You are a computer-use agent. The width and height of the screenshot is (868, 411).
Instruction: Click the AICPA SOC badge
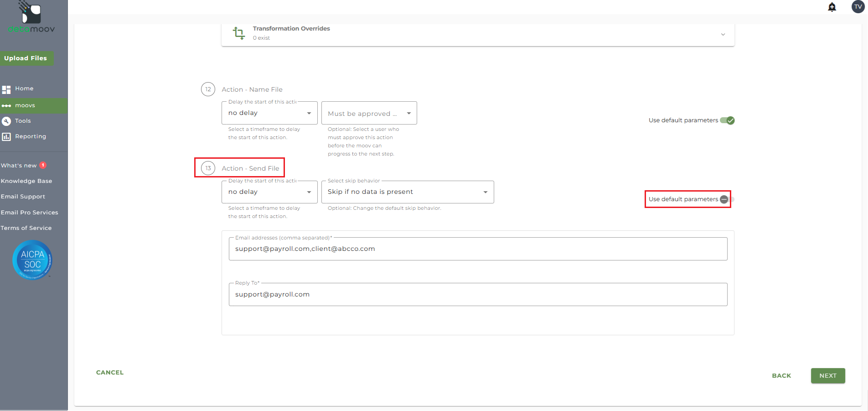pos(32,260)
